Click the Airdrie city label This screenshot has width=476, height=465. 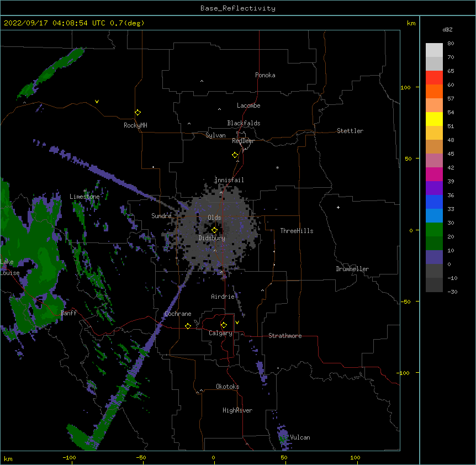223,297
